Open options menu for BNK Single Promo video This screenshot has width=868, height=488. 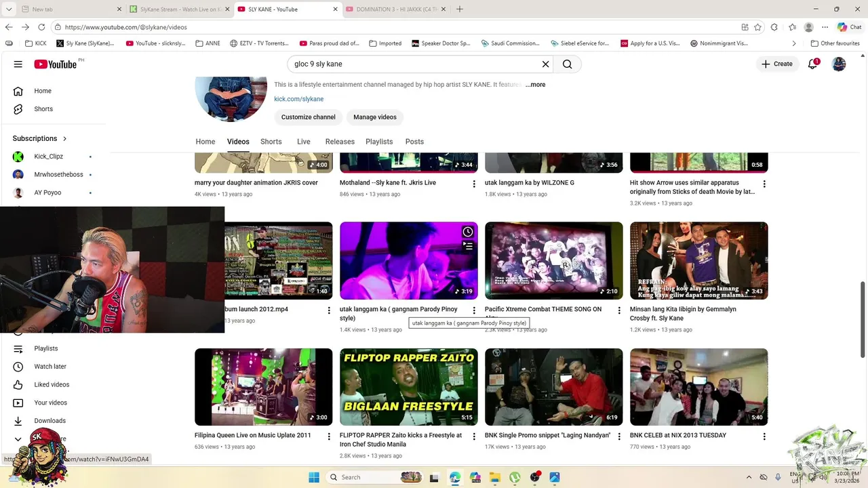[619, 437]
